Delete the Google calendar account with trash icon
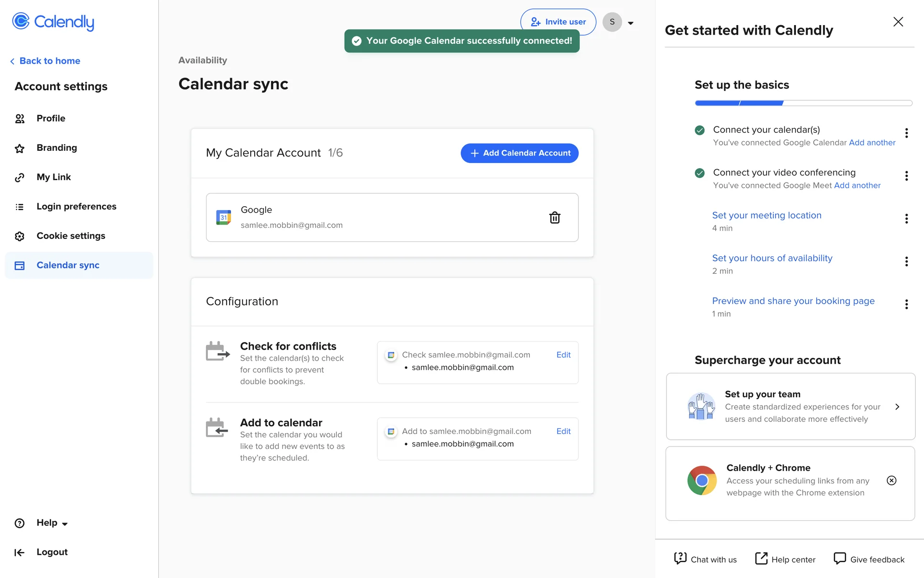The image size is (924, 578). tap(554, 218)
